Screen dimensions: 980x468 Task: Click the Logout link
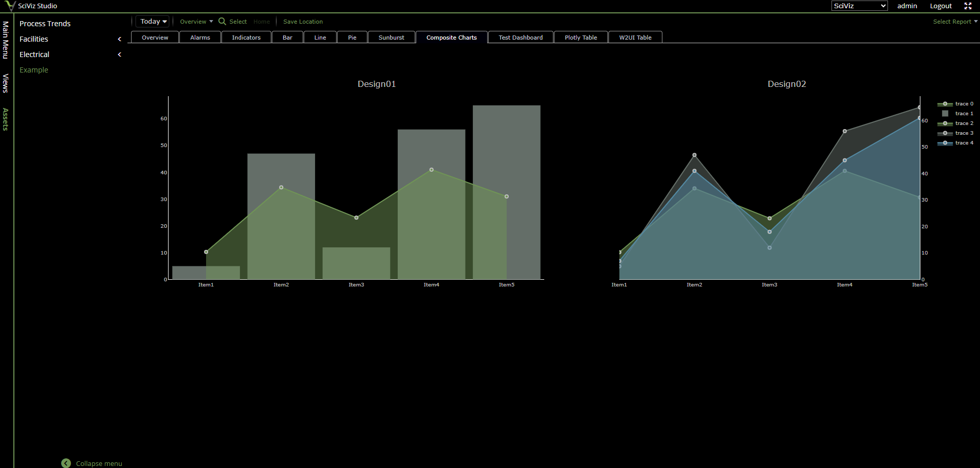click(x=940, y=6)
